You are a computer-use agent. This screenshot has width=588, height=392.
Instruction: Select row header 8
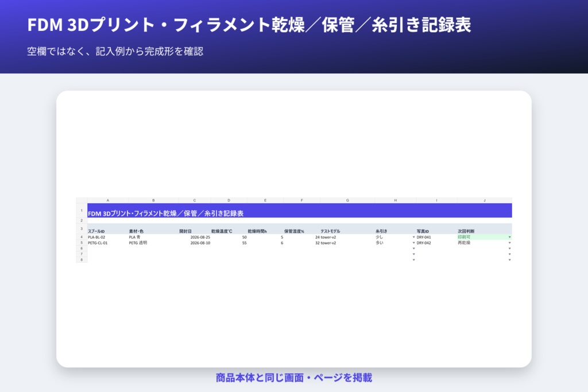82,260
